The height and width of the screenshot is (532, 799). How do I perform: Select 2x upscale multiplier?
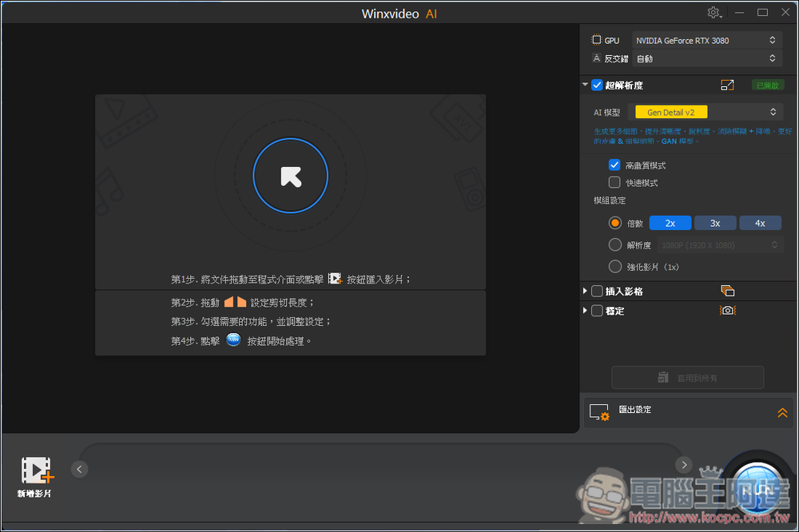(670, 223)
